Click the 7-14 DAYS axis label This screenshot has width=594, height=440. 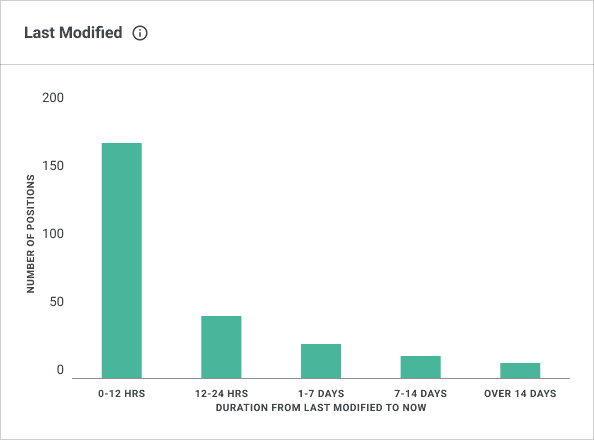pyautogui.click(x=420, y=393)
